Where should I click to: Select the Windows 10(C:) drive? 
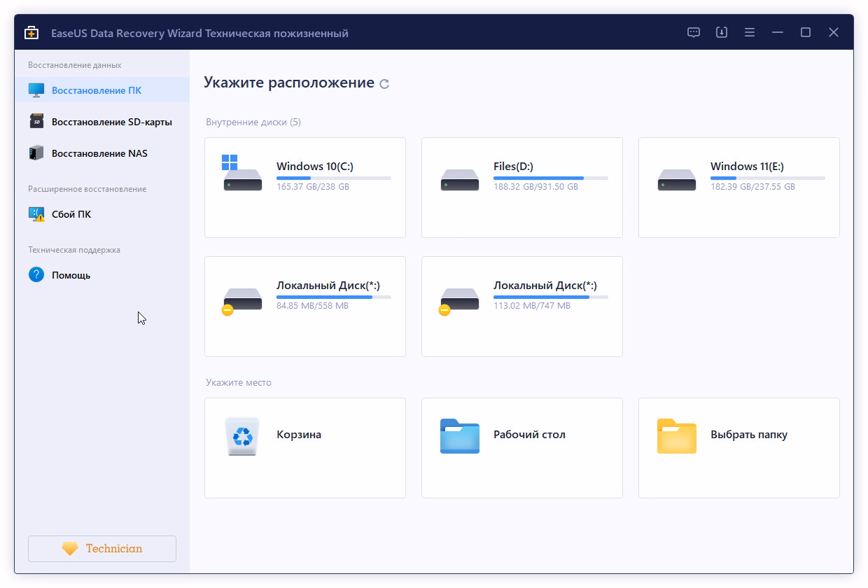pos(305,188)
